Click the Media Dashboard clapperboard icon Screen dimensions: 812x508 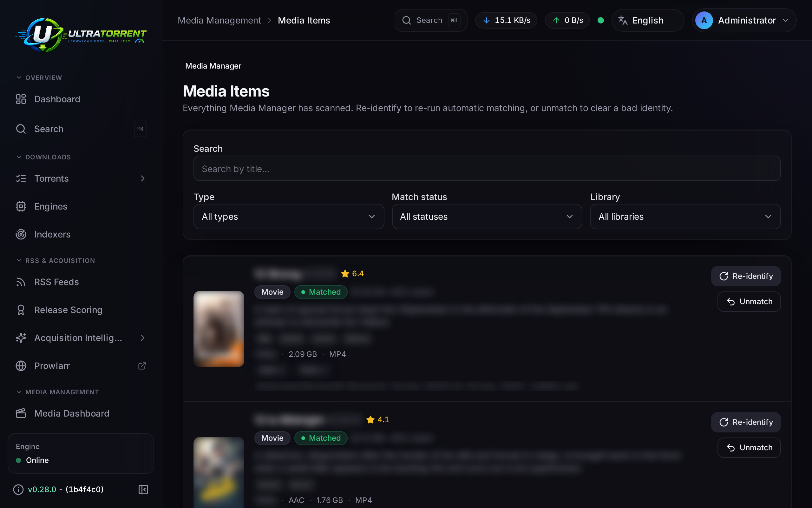pyautogui.click(x=21, y=413)
